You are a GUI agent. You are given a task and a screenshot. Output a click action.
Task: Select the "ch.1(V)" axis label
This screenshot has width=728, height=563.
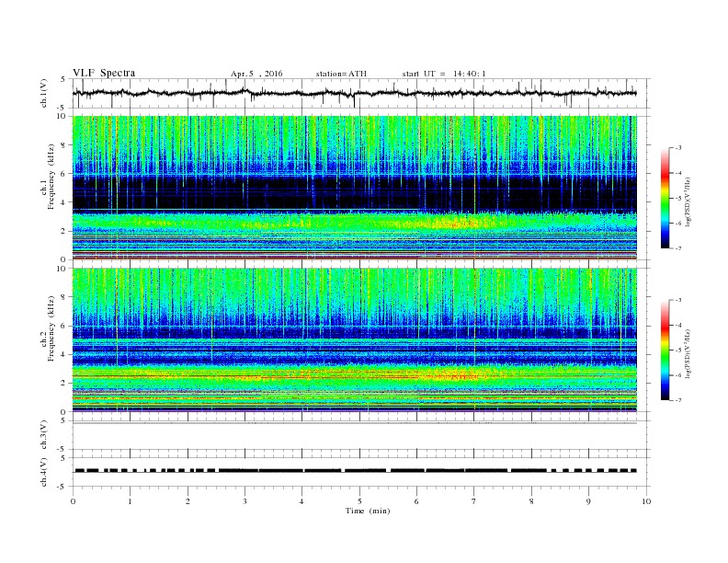pos(44,93)
